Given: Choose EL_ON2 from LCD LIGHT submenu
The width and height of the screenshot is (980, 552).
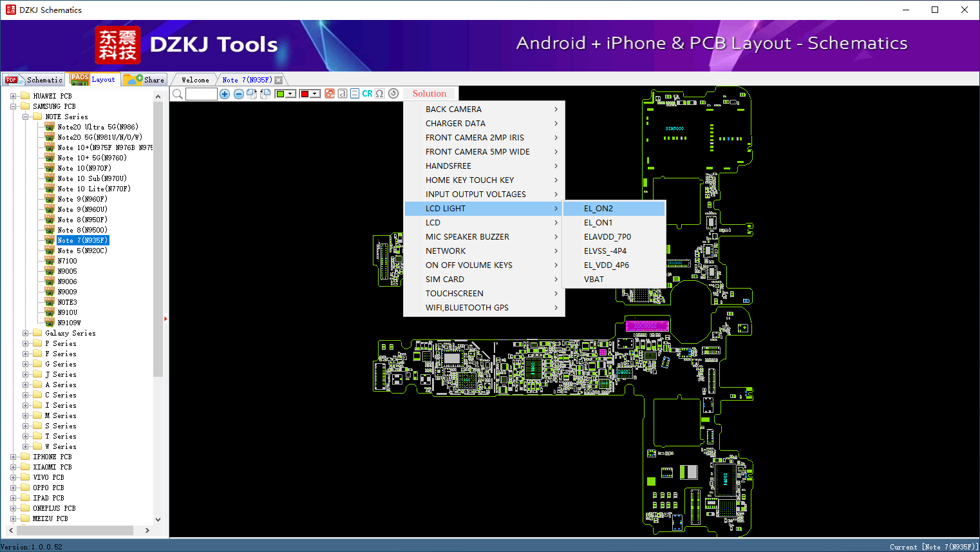Looking at the screenshot, I should click(614, 208).
